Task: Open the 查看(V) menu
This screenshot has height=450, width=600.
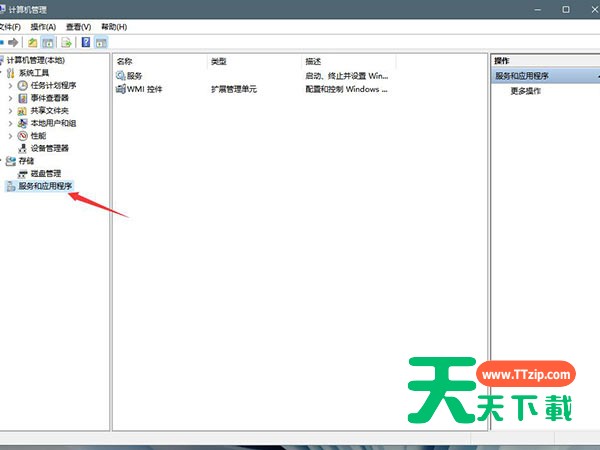Action: click(x=78, y=26)
